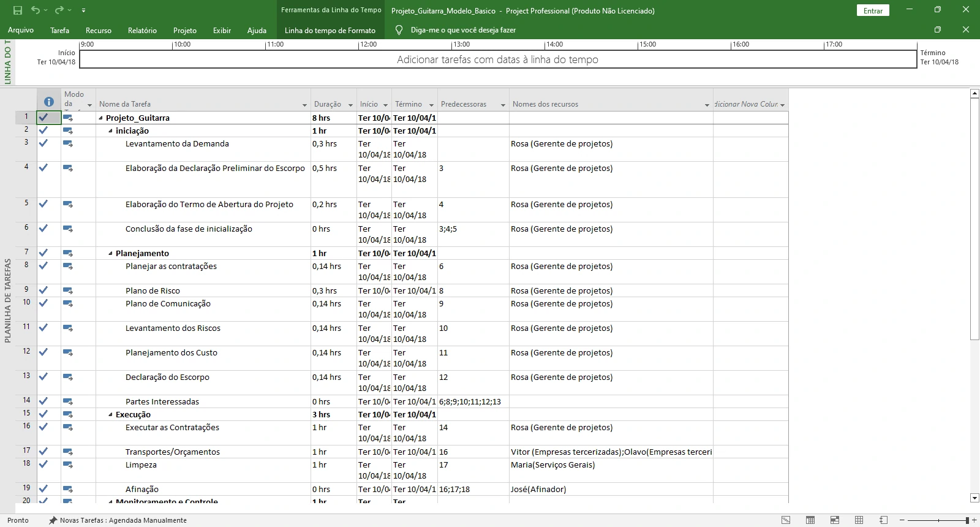Collapse the Execução task group

[110, 415]
